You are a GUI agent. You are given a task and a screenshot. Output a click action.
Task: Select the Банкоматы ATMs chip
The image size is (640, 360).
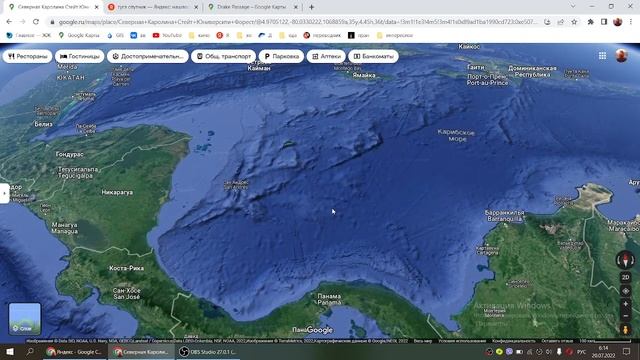coord(373,56)
